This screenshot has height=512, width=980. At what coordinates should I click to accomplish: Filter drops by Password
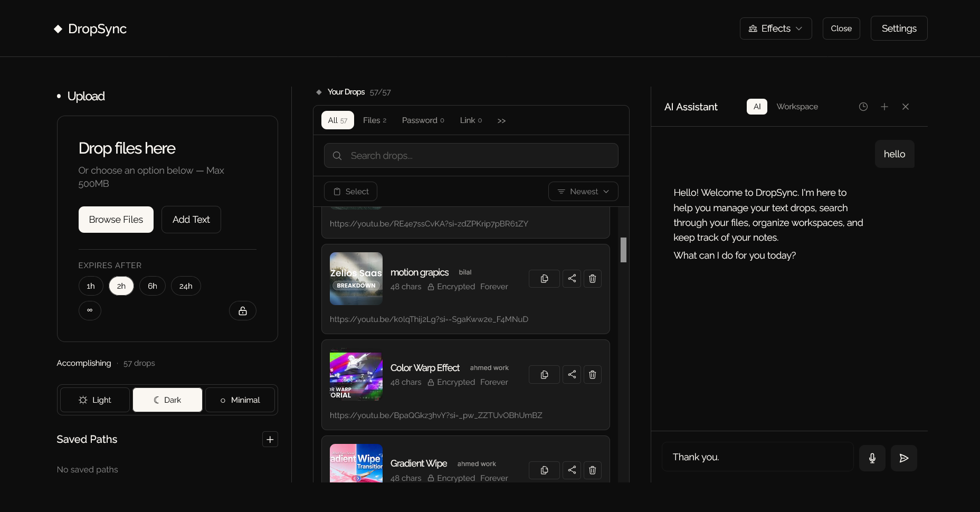(423, 120)
